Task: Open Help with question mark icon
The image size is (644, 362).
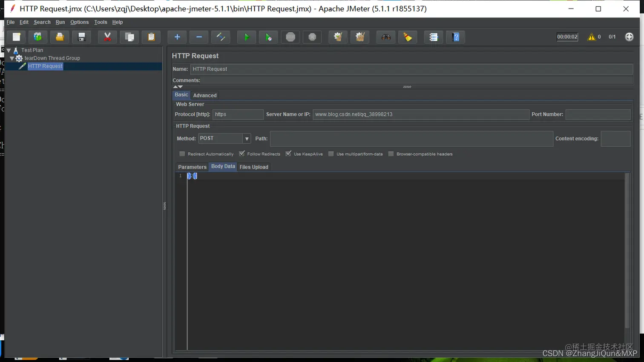Action: click(x=456, y=37)
